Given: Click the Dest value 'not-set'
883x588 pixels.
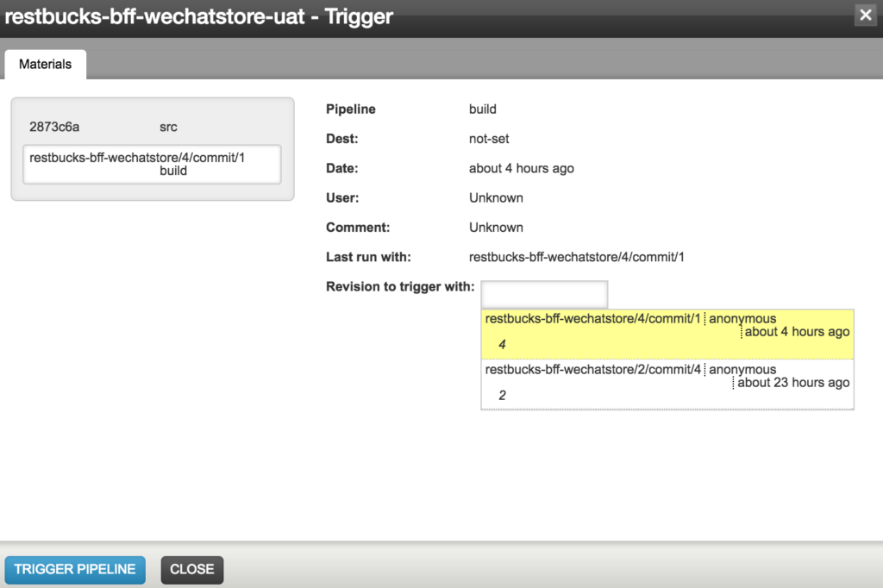Looking at the screenshot, I should coord(489,139).
